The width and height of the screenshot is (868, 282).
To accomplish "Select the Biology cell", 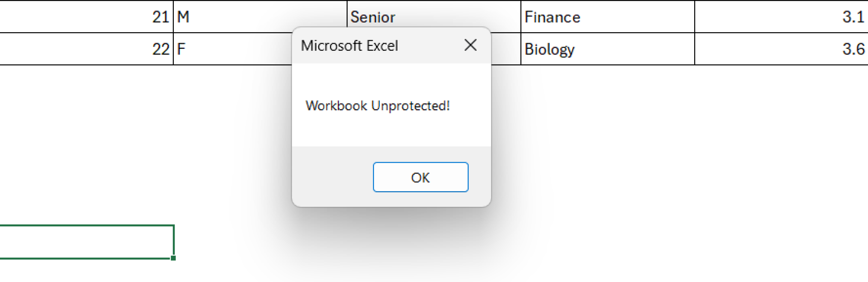I will (607, 49).
